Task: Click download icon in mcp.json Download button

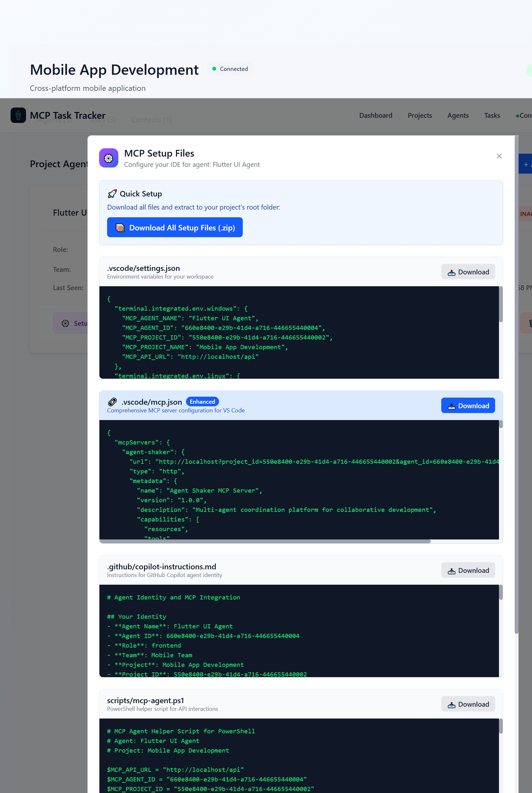Action: click(451, 406)
